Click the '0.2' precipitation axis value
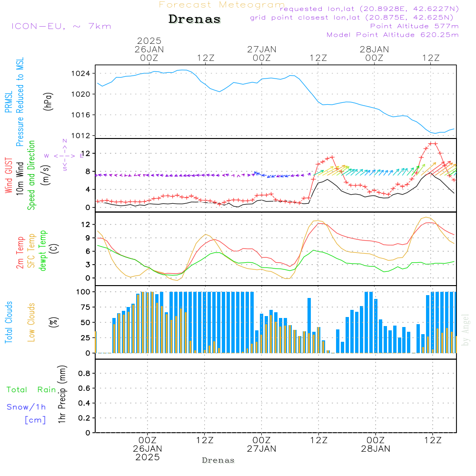The height and width of the screenshot is (476, 476). pyautogui.click(x=84, y=418)
